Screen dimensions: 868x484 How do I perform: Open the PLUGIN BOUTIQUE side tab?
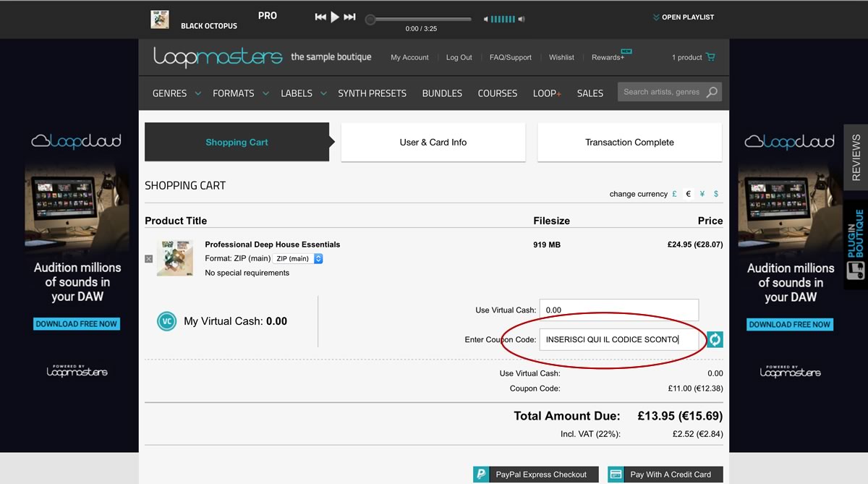tap(856, 245)
